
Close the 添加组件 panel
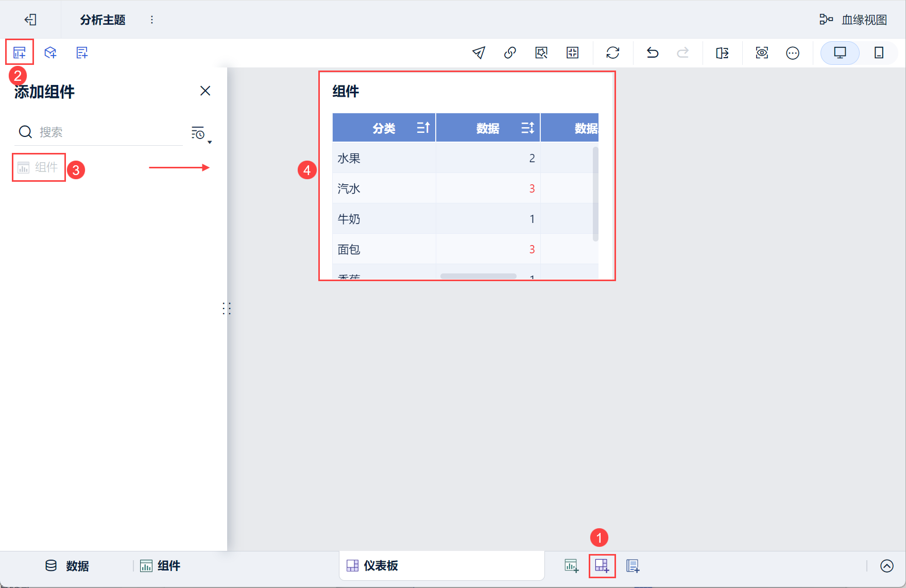(205, 91)
